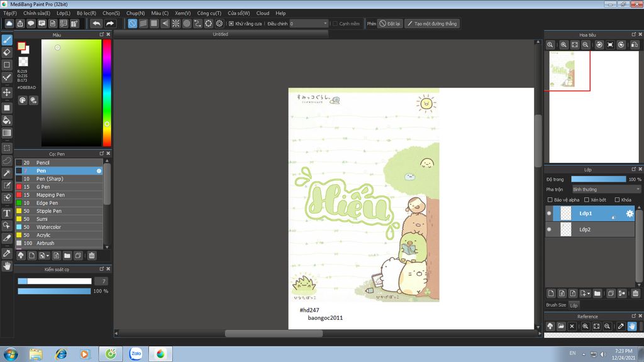Select the Bucket fill tool
The width and height of the screenshot is (644, 362).
pos(7,120)
